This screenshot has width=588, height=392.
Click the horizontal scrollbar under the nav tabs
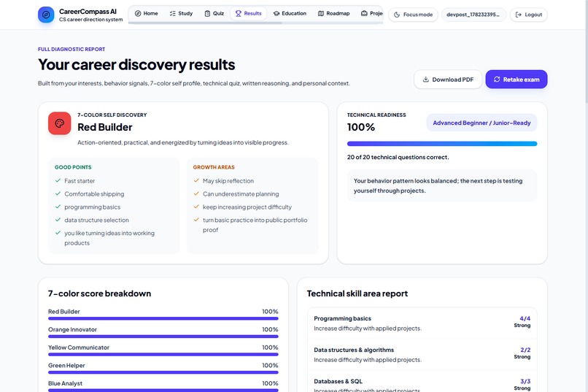(205, 23)
